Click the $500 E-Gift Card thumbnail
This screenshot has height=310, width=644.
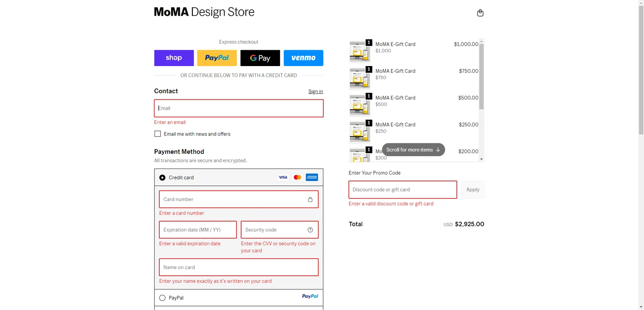point(360,105)
